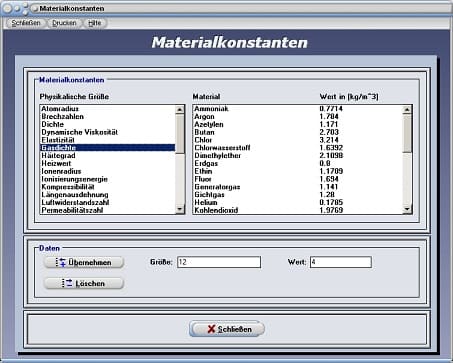The height and width of the screenshot is (363, 453).
Task: Click the Löschen button
Action: pos(84,283)
